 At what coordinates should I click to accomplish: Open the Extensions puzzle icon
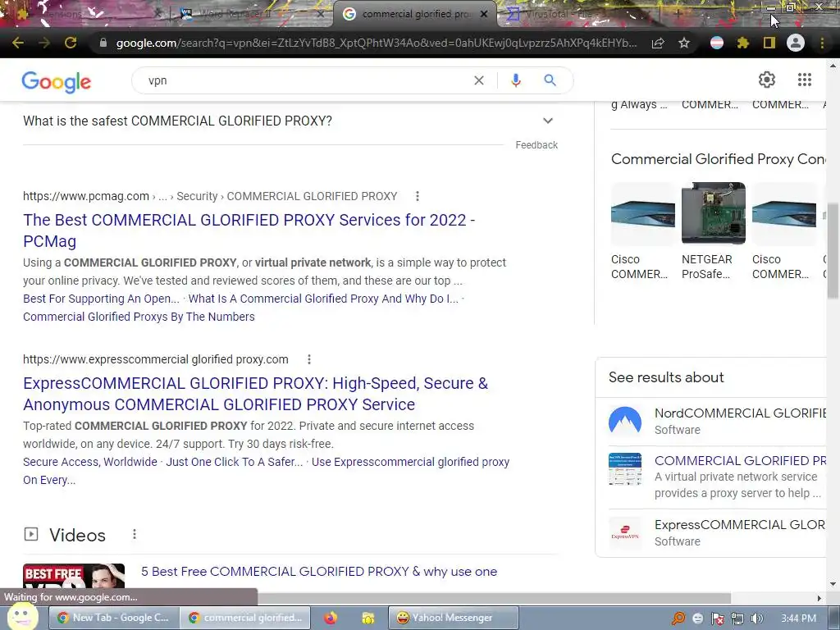coord(743,43)
